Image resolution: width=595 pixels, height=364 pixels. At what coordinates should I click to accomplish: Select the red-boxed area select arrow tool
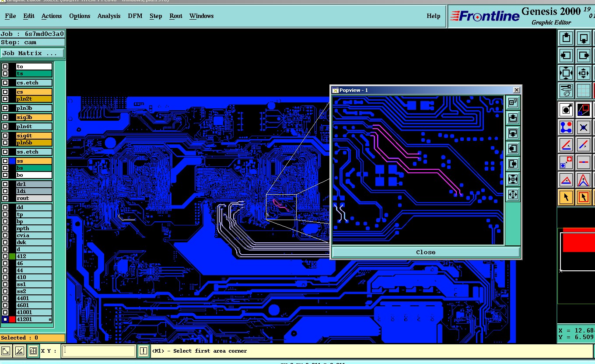584,197
